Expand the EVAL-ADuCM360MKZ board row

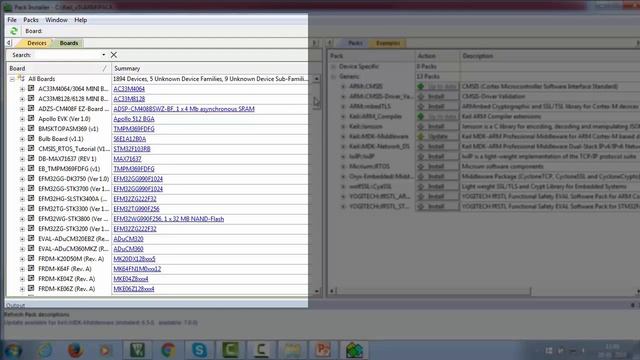click(x=22, y=249)
